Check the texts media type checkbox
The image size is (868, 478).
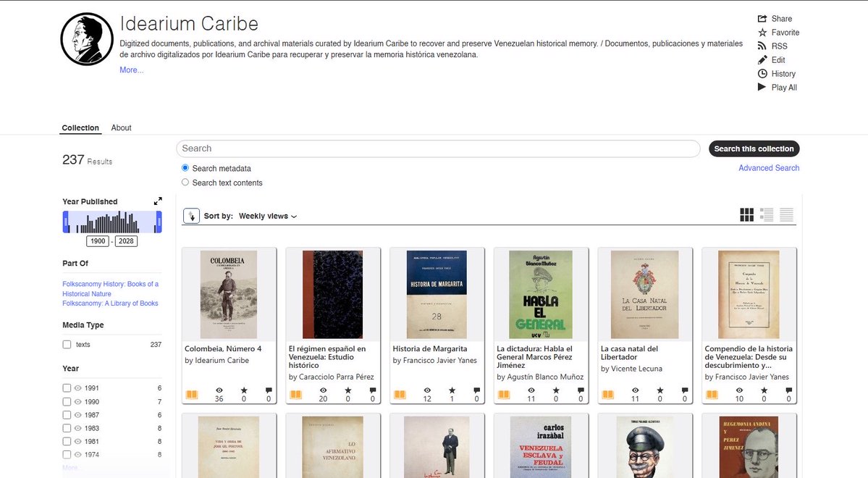[67, 345]
